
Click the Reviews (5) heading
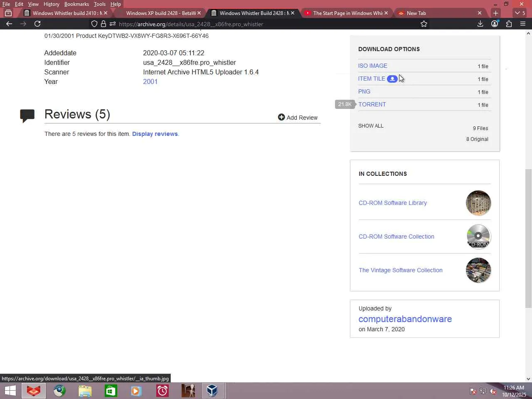[77, 114]
